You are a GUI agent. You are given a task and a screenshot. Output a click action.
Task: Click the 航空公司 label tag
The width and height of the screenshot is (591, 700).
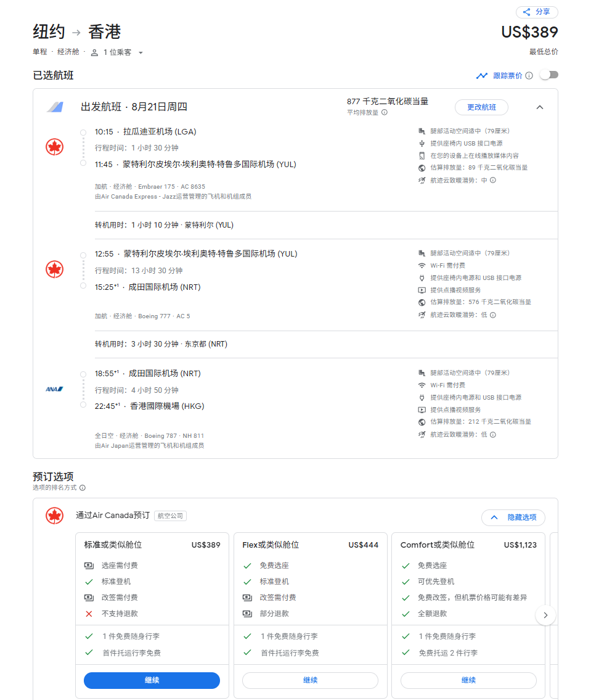point(170,516)
